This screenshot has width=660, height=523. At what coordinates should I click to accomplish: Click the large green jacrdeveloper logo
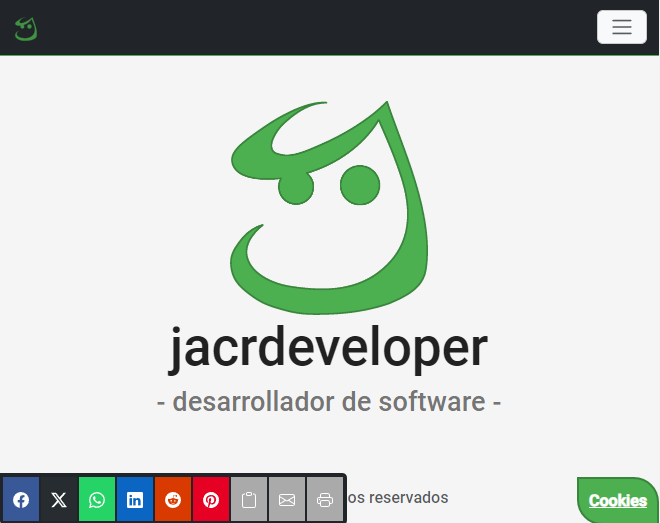tap(329, 208)
